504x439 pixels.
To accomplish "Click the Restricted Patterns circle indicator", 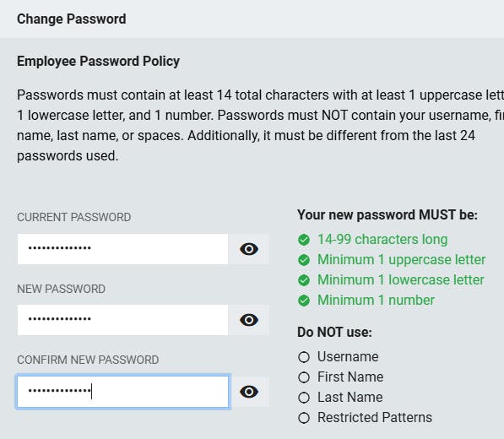I will pos(304,418).
